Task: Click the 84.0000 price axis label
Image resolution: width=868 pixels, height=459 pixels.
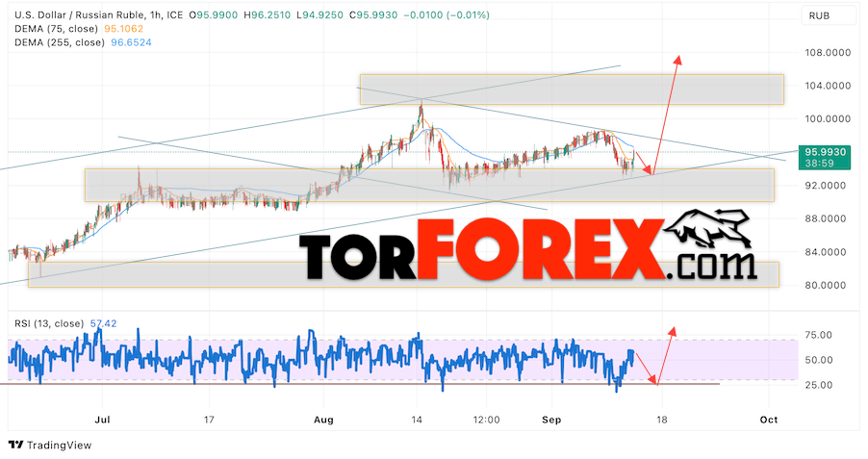Action: pos(825,252)
